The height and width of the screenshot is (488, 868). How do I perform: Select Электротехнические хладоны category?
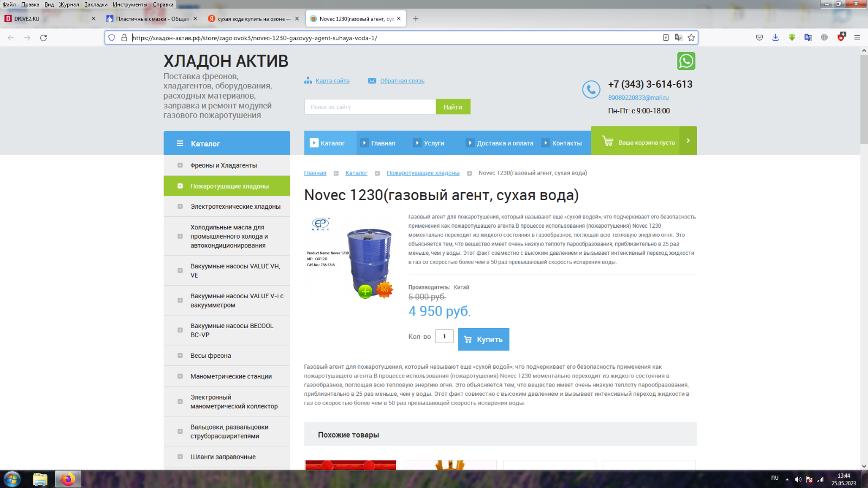227,207
